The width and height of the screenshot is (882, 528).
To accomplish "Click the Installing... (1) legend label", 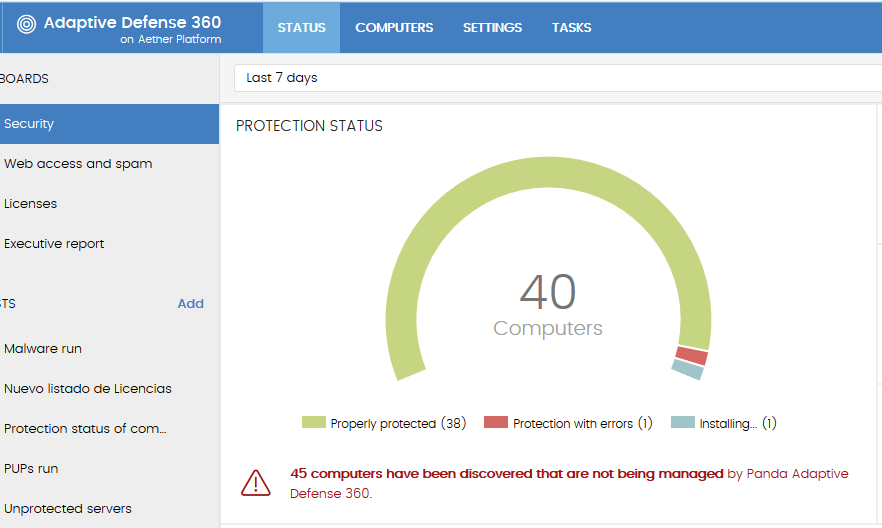I will 738,423.
